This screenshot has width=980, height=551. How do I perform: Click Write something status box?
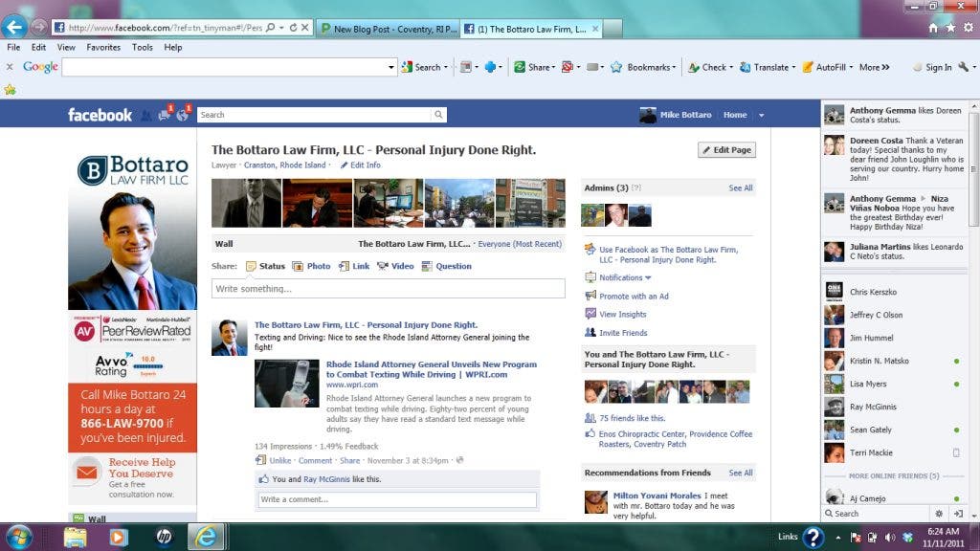pyautogui.click(x=389, y=289)
